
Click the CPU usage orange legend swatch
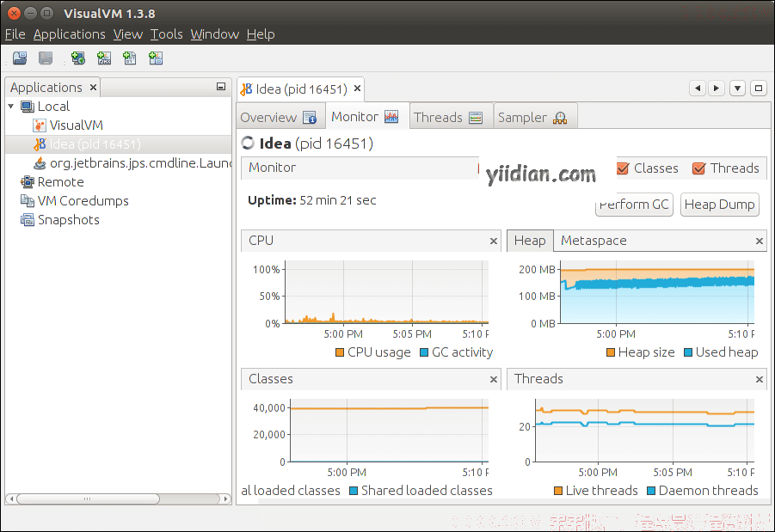[340, 352]
